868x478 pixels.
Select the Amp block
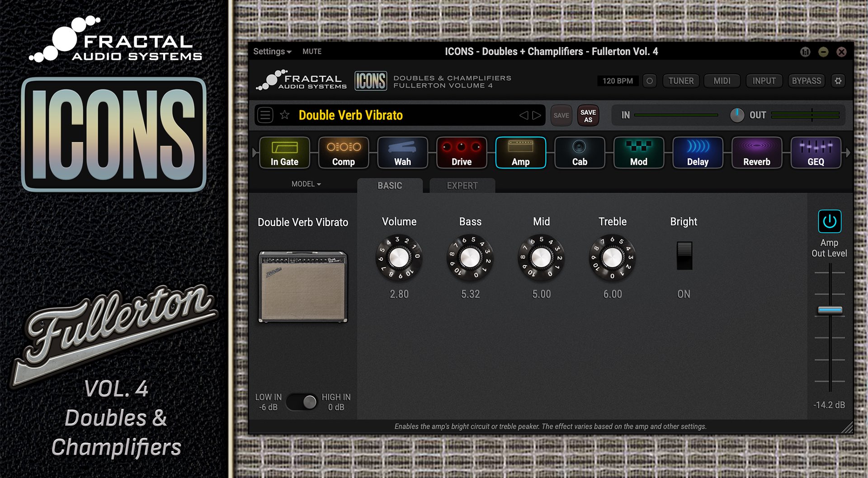click(521, 153)
